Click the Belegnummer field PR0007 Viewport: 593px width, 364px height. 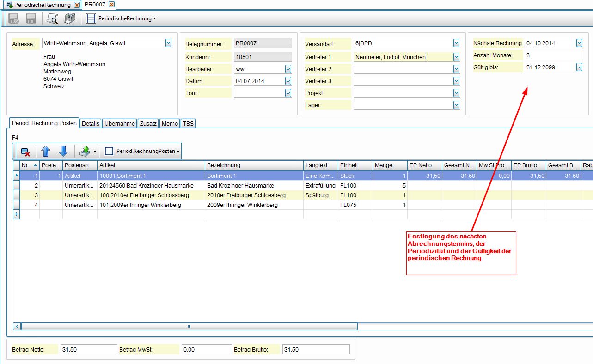click(x=263, y=43)
